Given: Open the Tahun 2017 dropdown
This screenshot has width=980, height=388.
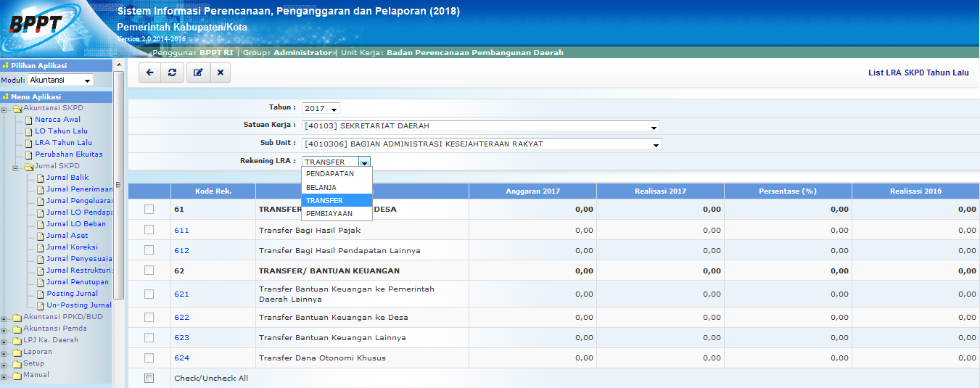Looking at the screenshot, I should click(321, 109).
